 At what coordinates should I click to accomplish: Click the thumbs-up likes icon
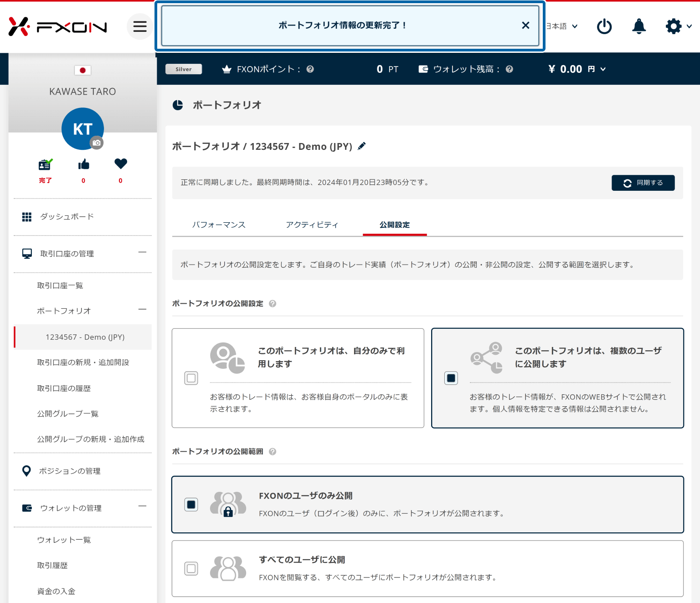point(83,164)
